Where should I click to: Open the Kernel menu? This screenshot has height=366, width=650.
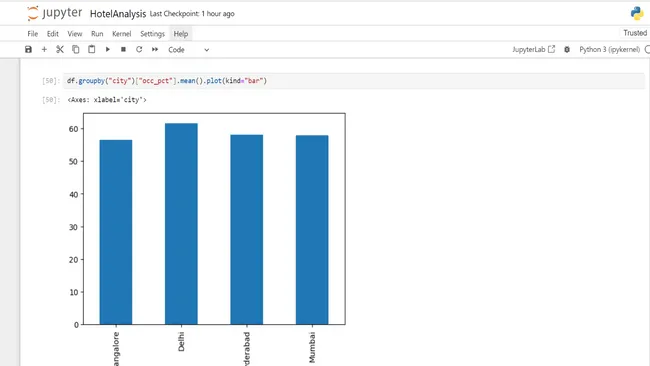click(121, 34)
